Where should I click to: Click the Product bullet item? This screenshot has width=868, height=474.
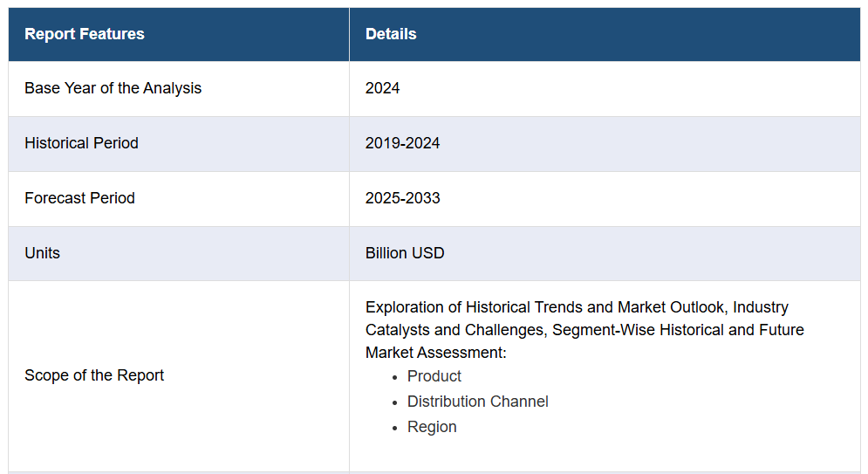tap(434, 376)
